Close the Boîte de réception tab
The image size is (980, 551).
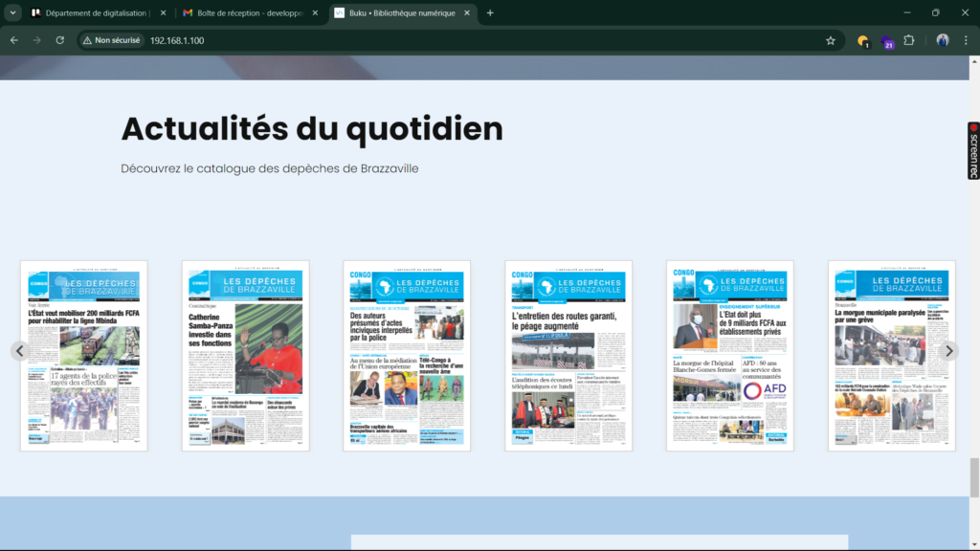pyautogui.click(x=315, y=12)
